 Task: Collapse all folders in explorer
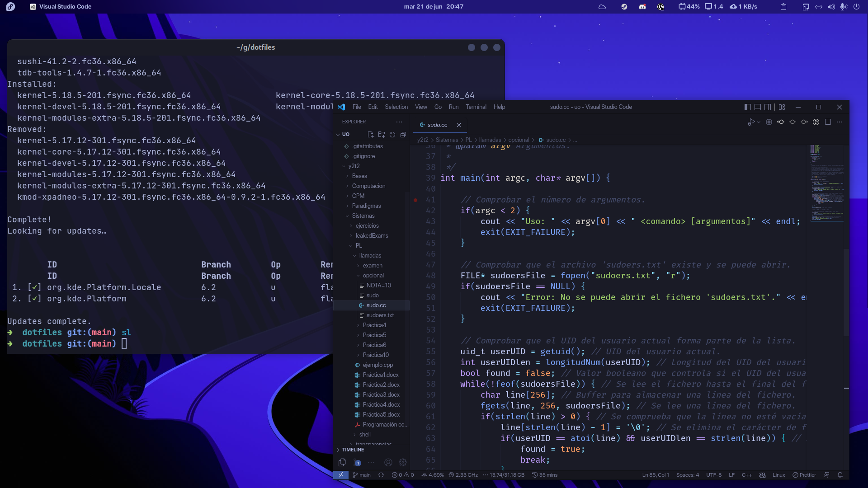click(x=403, y=135)
